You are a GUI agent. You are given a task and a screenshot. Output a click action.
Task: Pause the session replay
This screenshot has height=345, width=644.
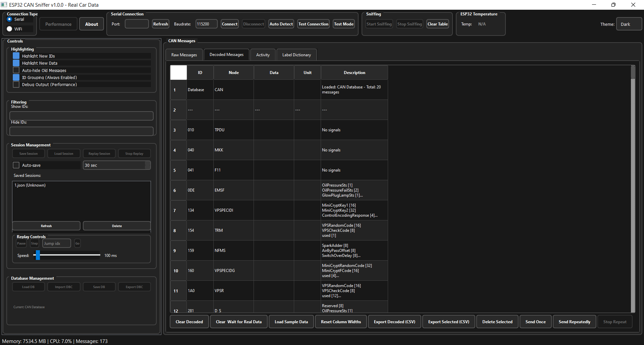[x=21, y=243]
